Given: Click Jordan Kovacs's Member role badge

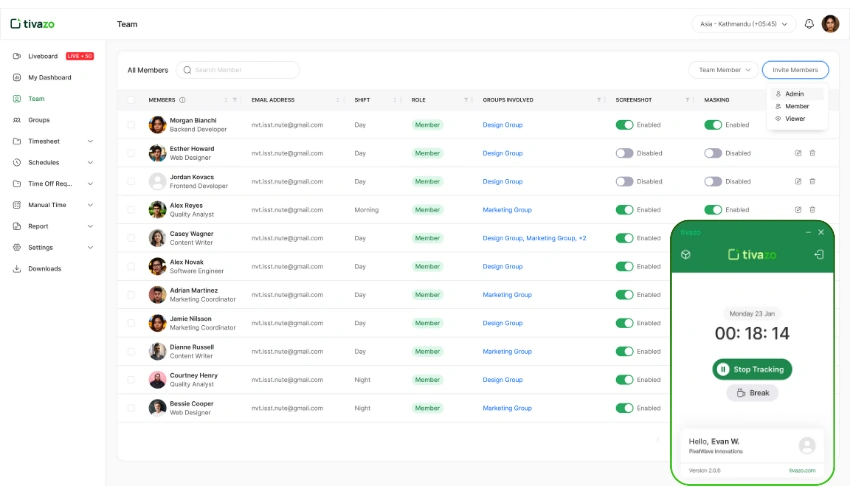Looking at the screenshot, I should pyautogui.click(x=427, y=182).
